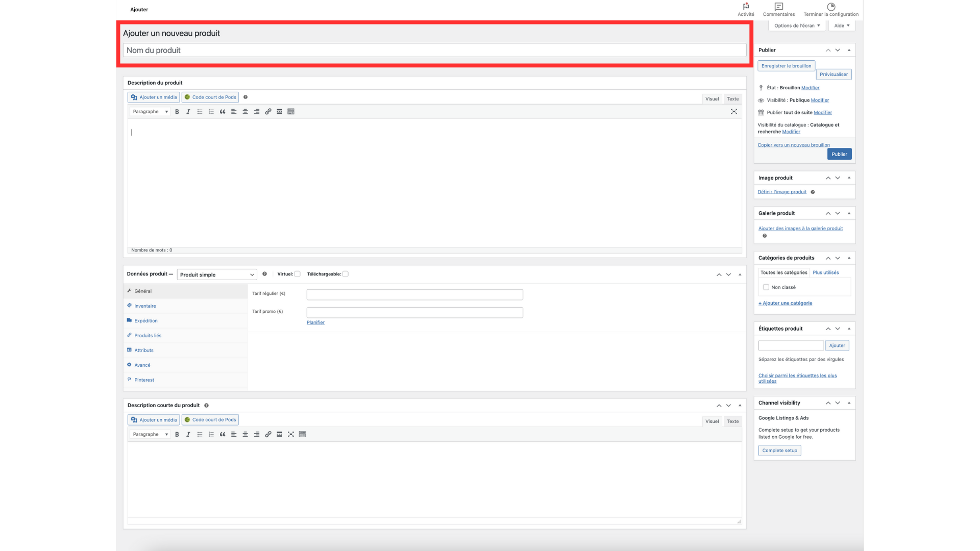
Task: Insert link in product description toolbar
Action: tap(268, 112)
